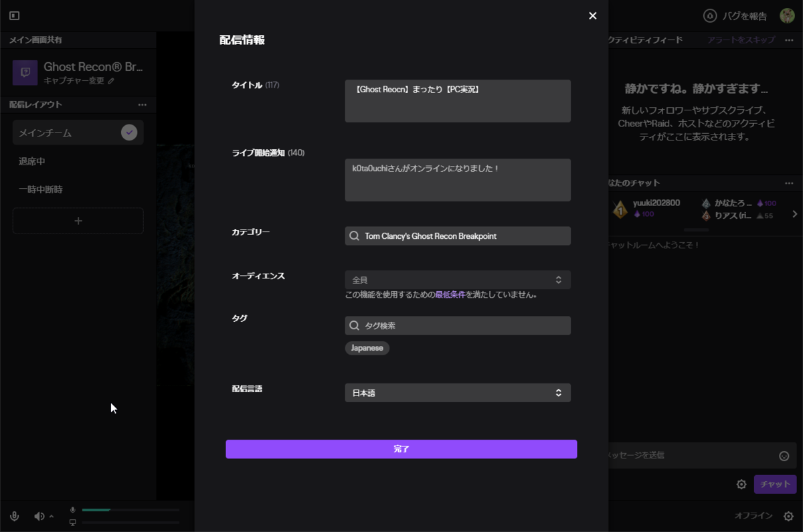Viewport: 803px width, 532px height.
Task: Select the メインチーム layout
Action: click(x=78, y=132)
